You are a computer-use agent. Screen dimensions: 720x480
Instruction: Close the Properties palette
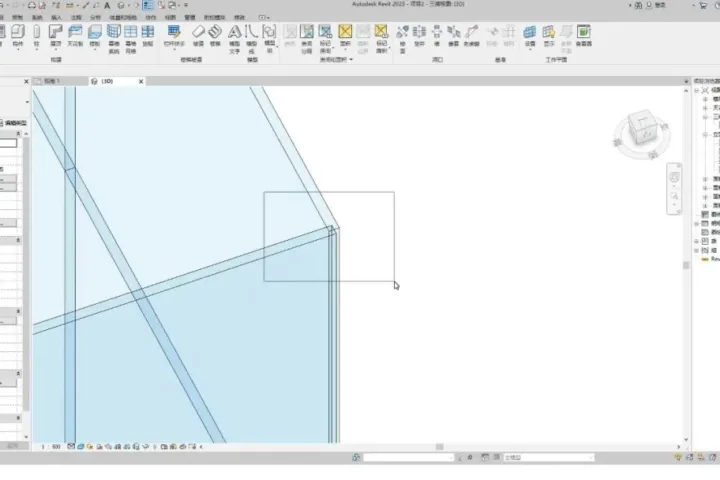[26, 81]
